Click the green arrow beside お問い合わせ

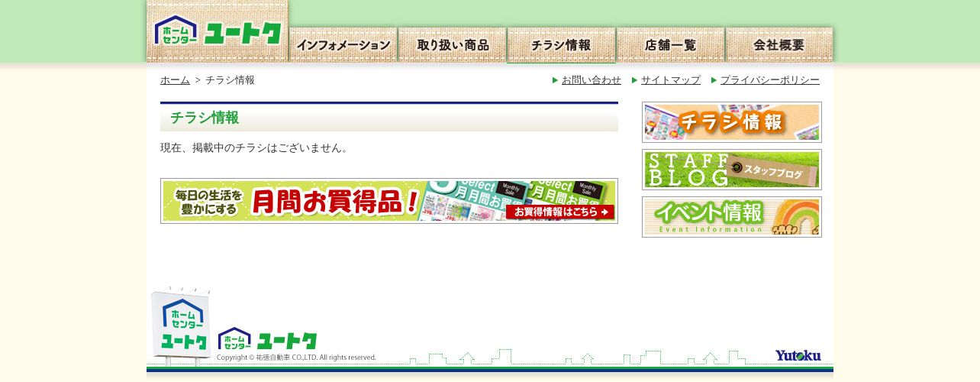pos(556,80)
